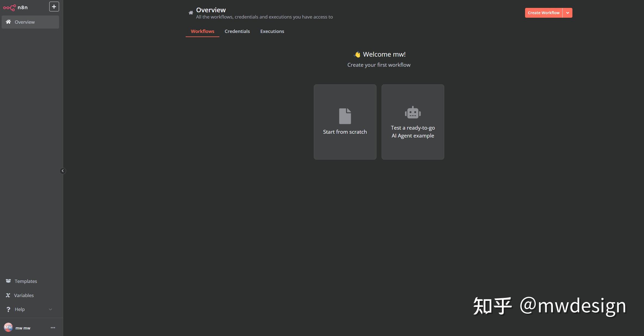The width and height of the screenshot is (644, 336).
Task: Open the user three-dots menu
Action: point(53,328)
